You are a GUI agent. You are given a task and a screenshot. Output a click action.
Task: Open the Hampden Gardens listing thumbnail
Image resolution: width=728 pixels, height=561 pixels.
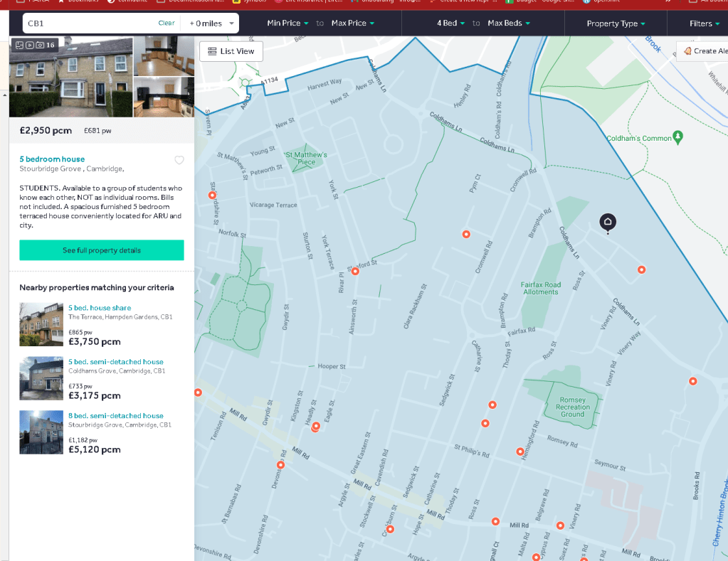(41, 324)
